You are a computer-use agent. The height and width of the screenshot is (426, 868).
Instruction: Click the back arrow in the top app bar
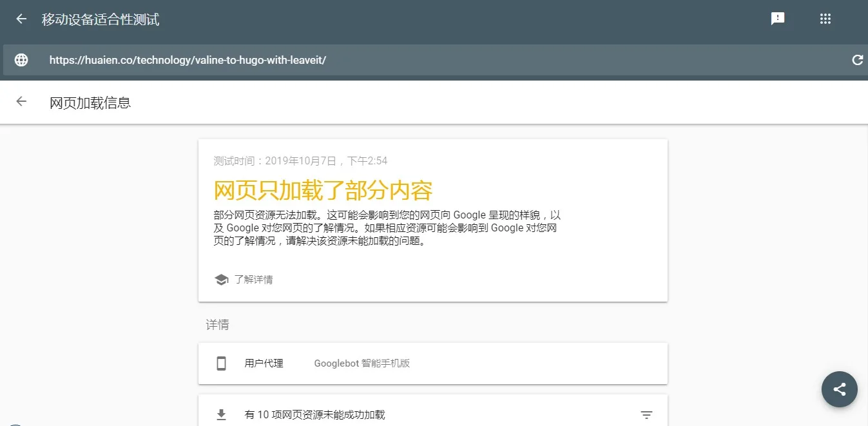pos(21,18)
